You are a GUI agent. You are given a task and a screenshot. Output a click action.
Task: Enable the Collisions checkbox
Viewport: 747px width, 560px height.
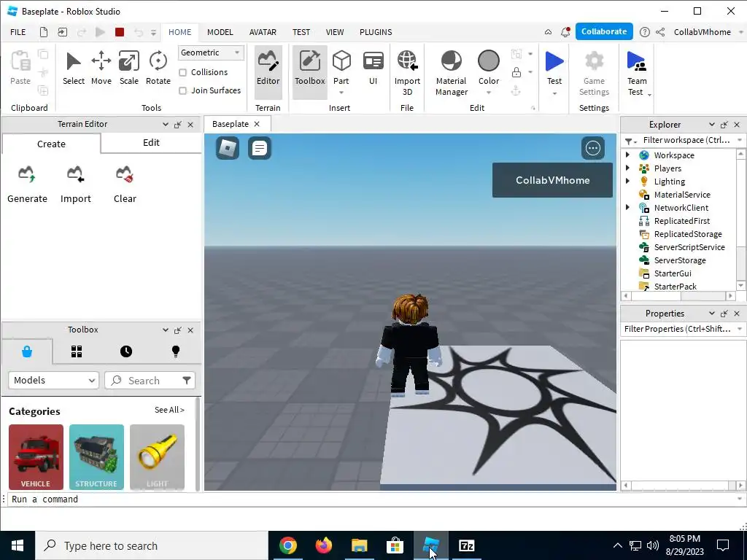click(x=182, y=72)
